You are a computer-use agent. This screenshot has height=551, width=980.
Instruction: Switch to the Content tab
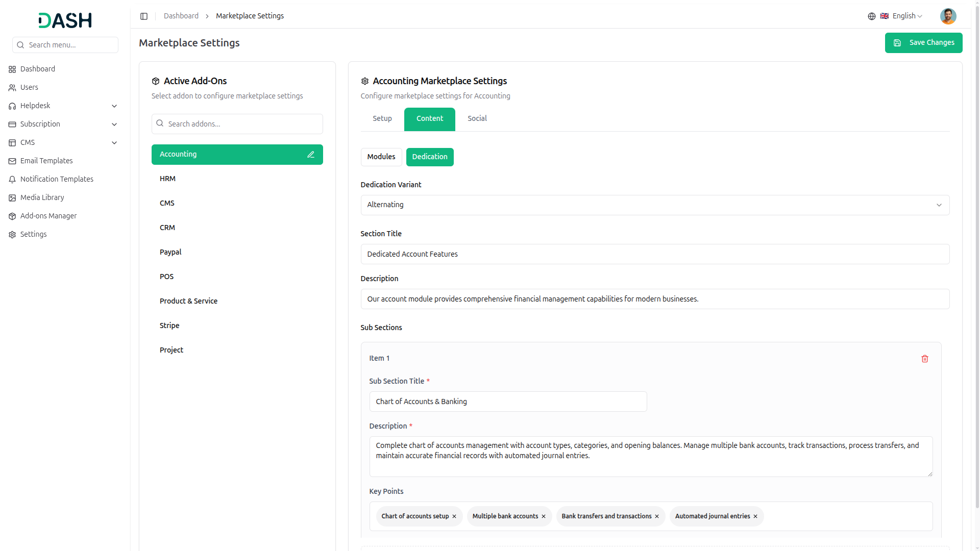pyautogui.click(x=430, y=119)
